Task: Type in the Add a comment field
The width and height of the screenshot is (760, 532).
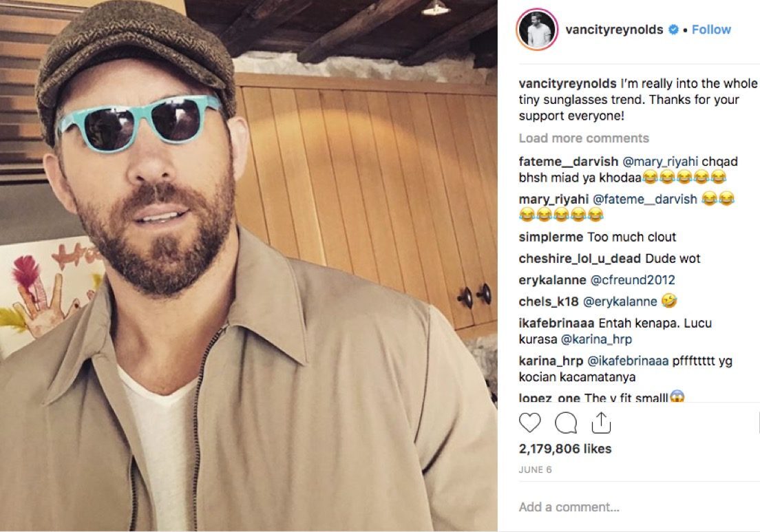Action: [620, 507]
